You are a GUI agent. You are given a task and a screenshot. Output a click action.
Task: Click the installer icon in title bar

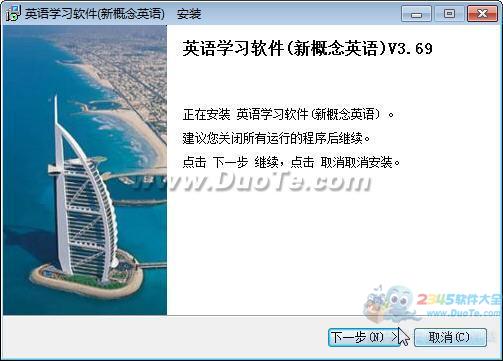tap(13, 13)
